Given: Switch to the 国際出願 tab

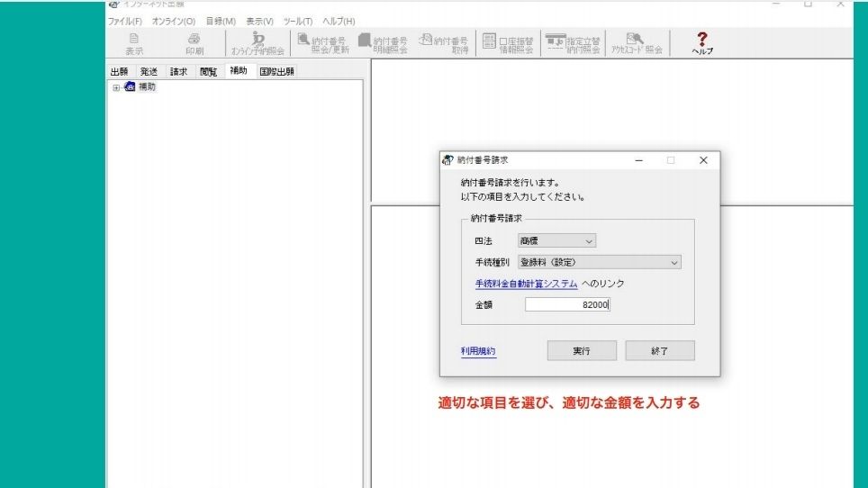Looking at the screenshot, I should (276, 71).
